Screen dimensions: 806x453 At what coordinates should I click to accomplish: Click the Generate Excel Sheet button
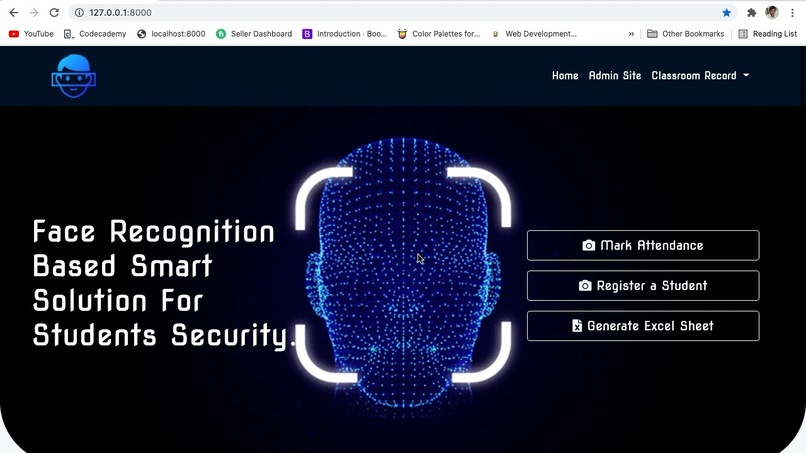[643, 325]
